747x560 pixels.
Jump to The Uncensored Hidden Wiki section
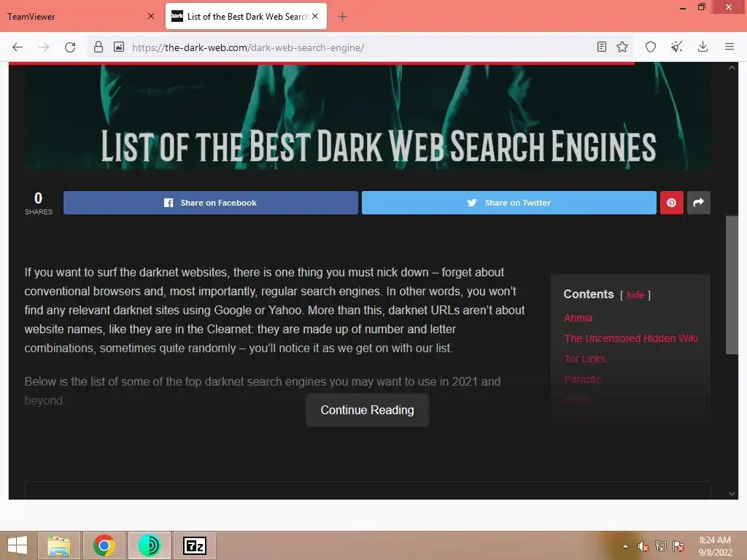(631, 338)
